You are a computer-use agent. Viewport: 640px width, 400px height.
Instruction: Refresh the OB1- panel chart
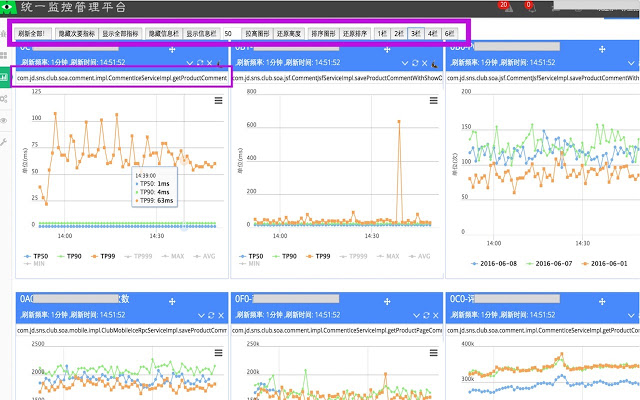(415, 63)
